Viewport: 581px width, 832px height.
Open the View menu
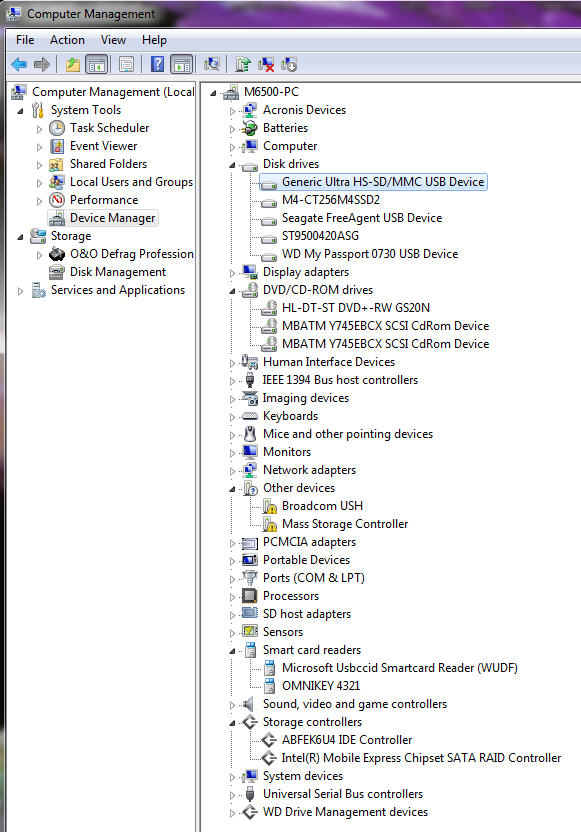point(113,40)
